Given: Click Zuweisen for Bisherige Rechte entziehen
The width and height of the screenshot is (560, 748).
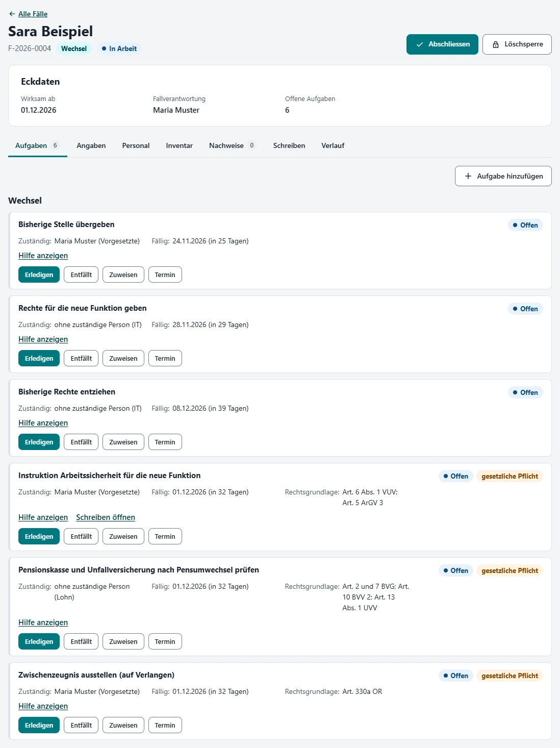Looking at the screenshot, I should (123, 442).
